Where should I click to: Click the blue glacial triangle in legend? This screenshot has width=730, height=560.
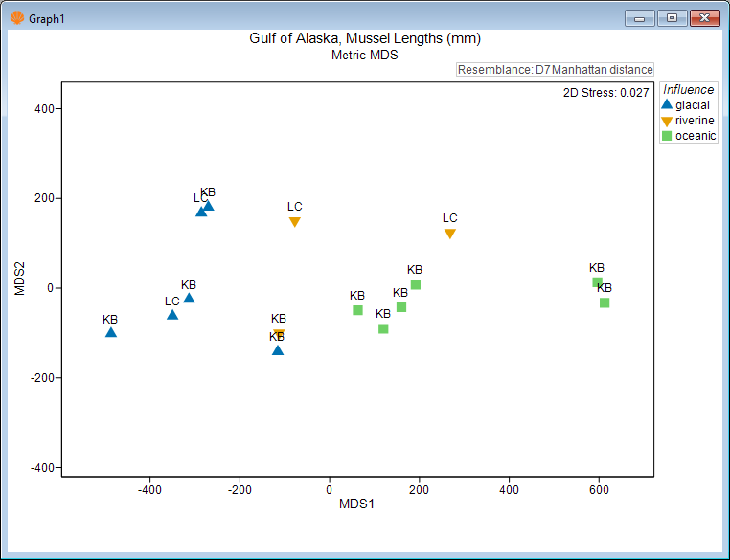coord(667,105)
